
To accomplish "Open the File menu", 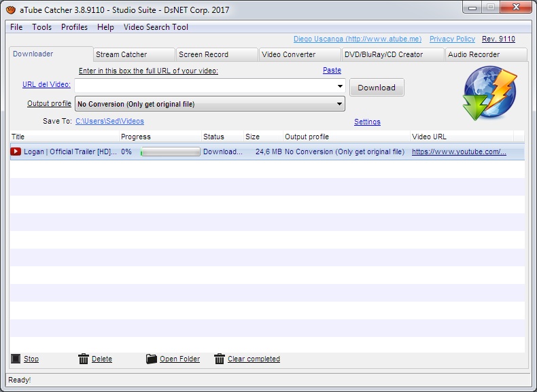I will coord(16,27).
